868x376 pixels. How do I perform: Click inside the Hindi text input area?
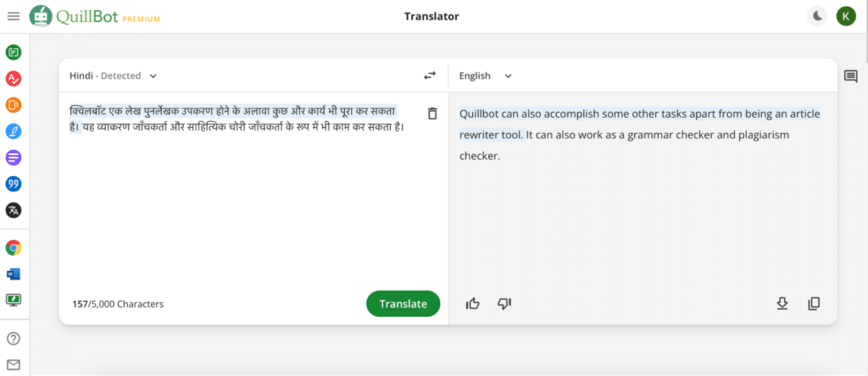(x=243, y=194)
